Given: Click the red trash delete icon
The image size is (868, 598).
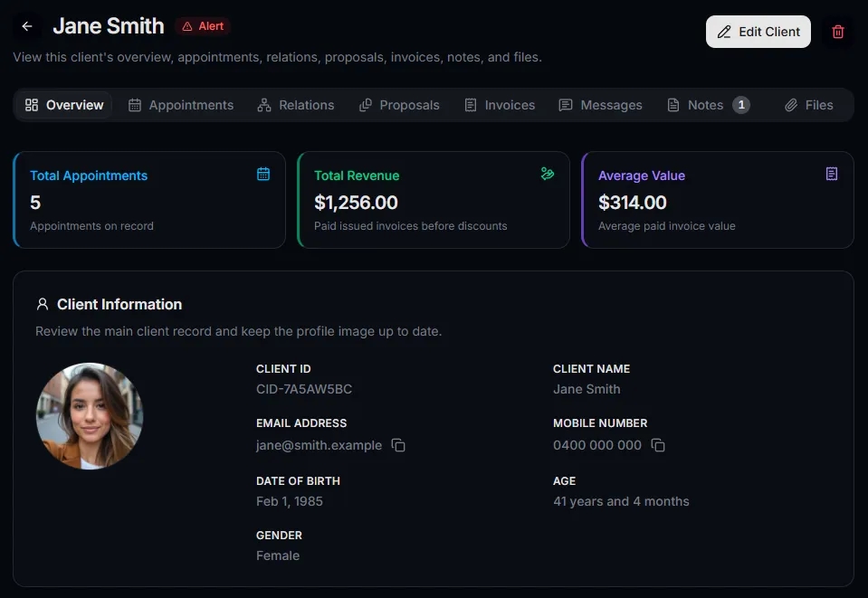Looking at the screenshot, I should (x=837, y=32).
